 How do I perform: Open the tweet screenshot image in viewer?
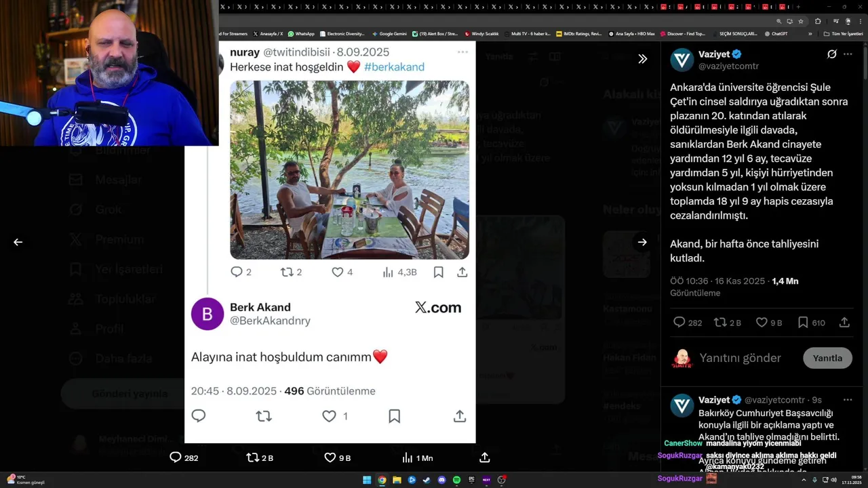point(330,242)
